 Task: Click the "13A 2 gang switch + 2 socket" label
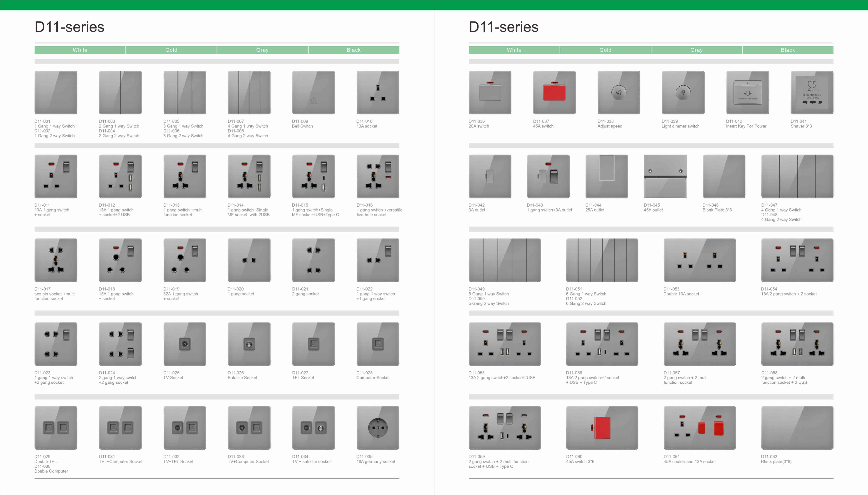(789, 294)
